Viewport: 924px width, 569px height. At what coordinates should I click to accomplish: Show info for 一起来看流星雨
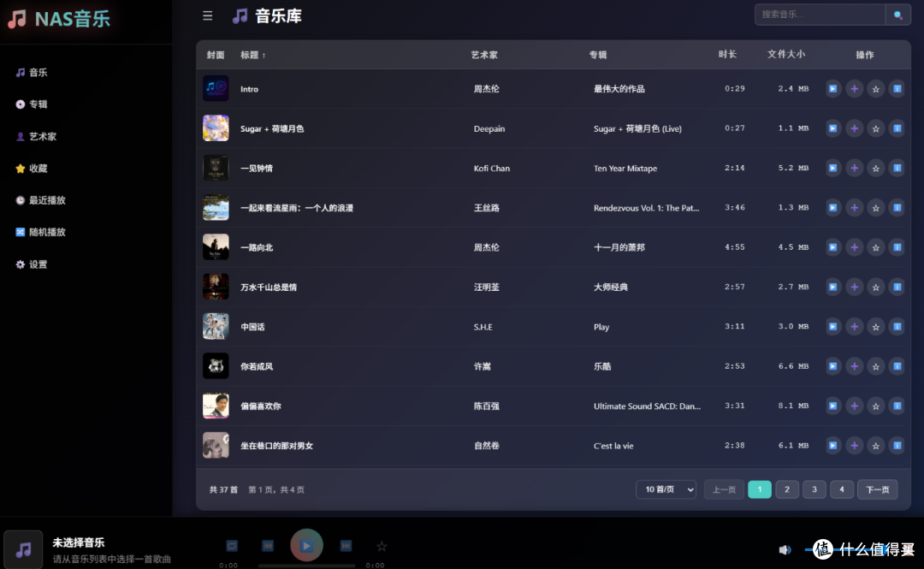[897, 208]
